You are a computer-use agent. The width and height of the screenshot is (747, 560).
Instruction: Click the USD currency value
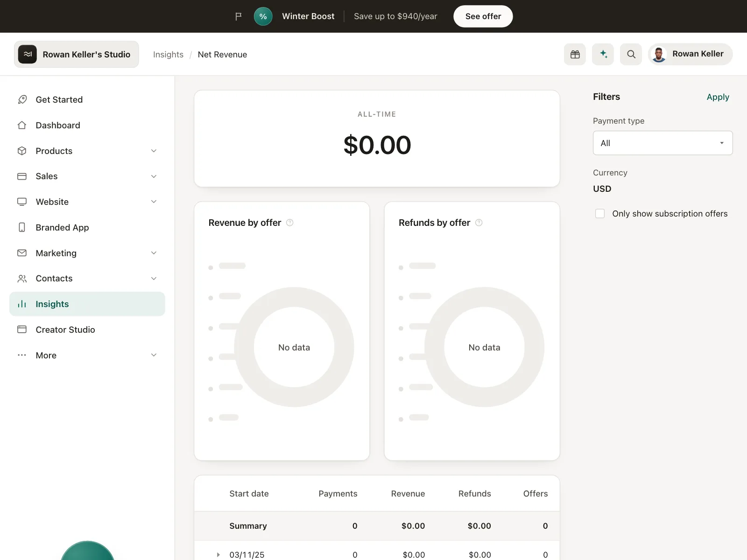pyautogui.click(x=602, y=189)
